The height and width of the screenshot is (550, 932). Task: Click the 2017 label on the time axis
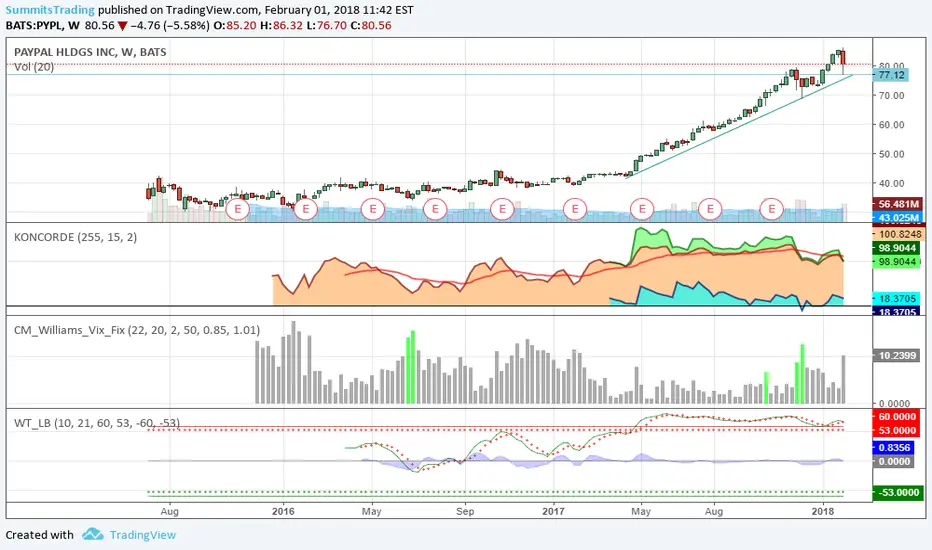[x=553, y=511]
